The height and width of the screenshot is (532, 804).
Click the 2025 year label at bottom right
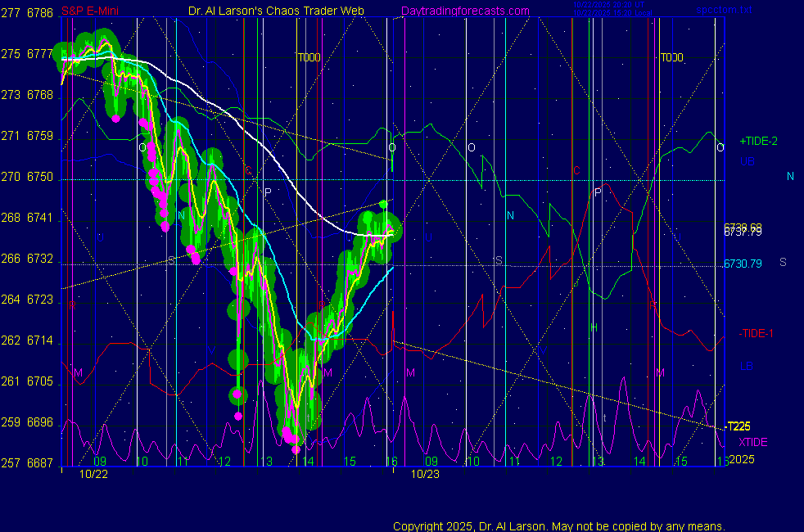point(742,459)
